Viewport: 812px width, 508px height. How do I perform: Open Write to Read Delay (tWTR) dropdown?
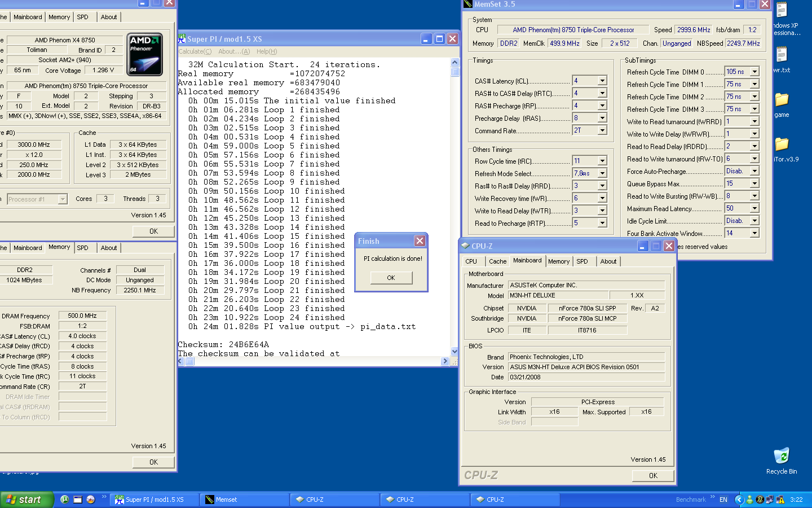(x=602, y=211)
